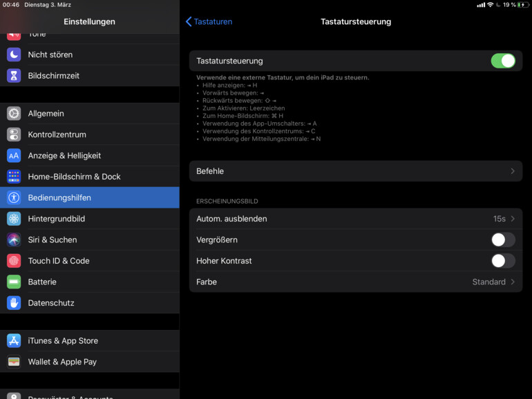Expand the Befehle row chevron
The width and height of the screenshot is (532, 399).
coord(512,171)
